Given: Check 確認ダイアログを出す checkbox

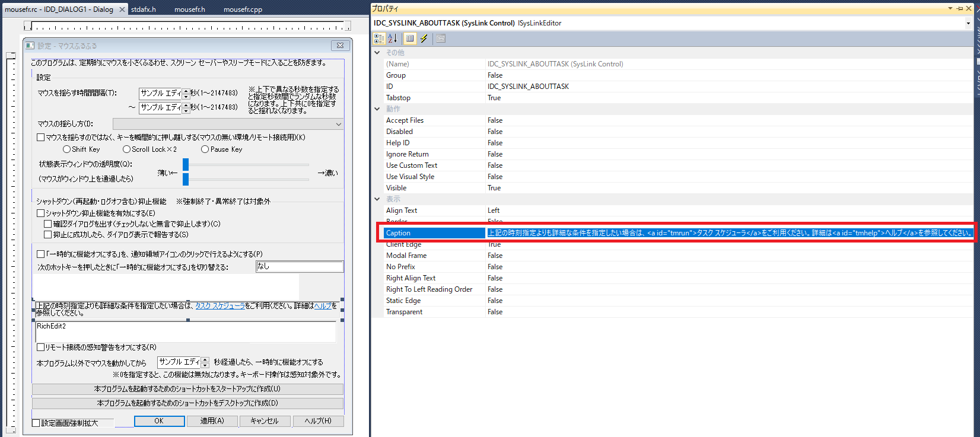Looking at the screenshot, I should click(x=48, y=224).
